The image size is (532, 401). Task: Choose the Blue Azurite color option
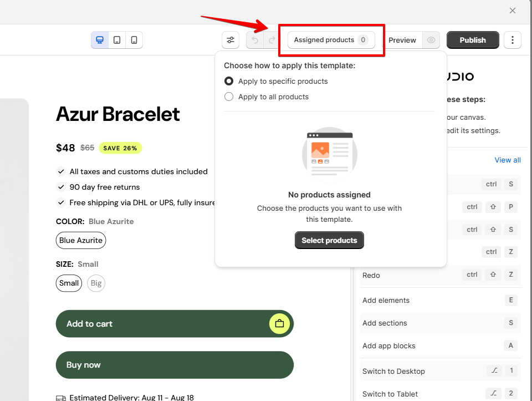pyautogui.click(x=81, y=240)
